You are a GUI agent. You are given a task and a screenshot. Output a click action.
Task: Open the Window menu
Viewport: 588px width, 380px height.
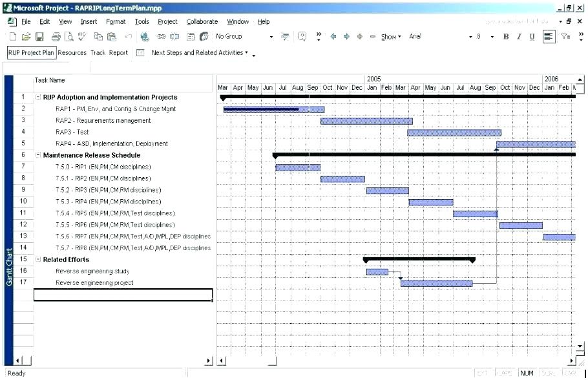238,22
